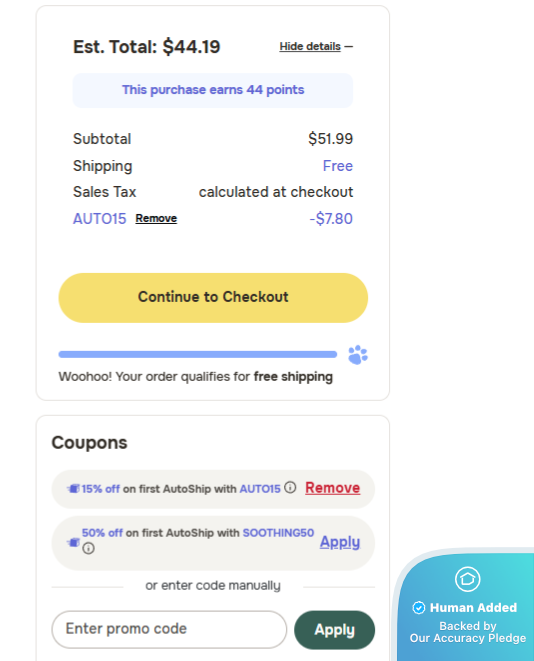
Task: Click Continue to Checkout button
Action: 213,298
